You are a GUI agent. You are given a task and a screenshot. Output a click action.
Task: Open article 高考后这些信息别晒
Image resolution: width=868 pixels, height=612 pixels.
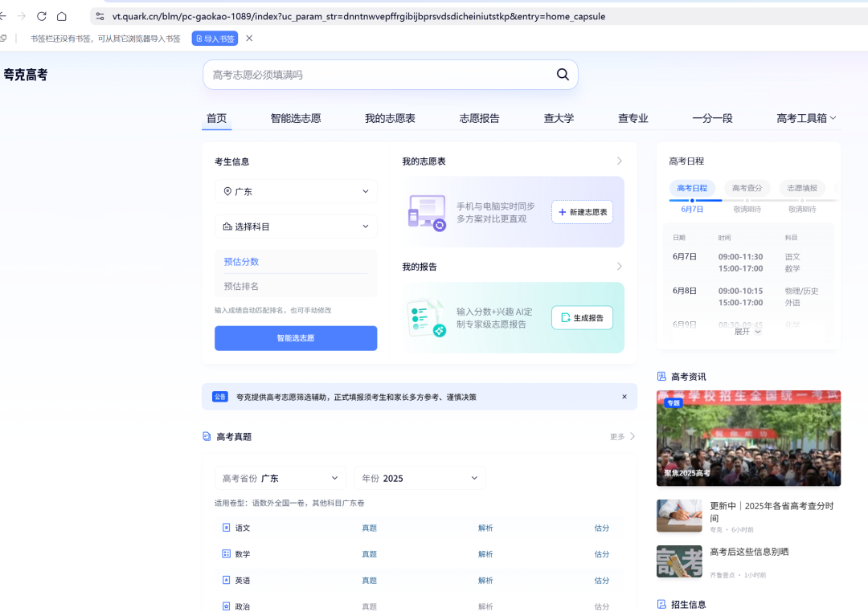[x=749, y=552]
